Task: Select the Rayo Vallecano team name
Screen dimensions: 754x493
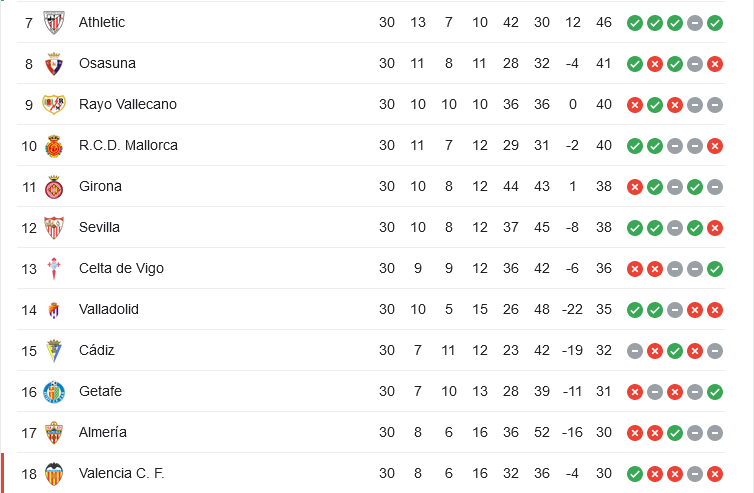Action: [127, 104]
